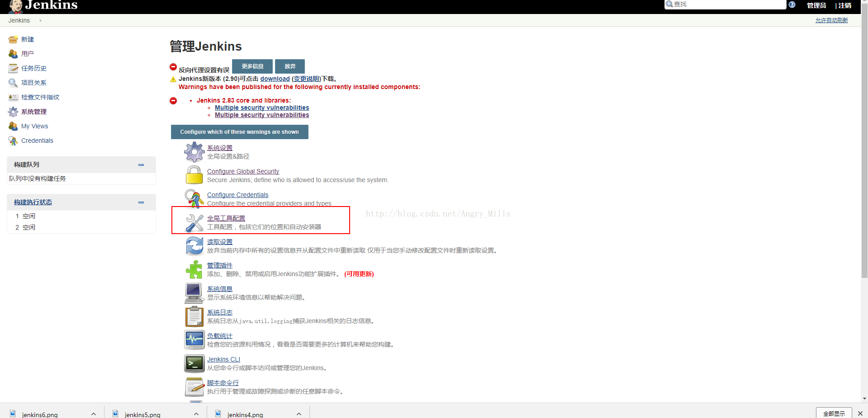
Task: Open 用户 in the side menu
Action: point(28,54)
